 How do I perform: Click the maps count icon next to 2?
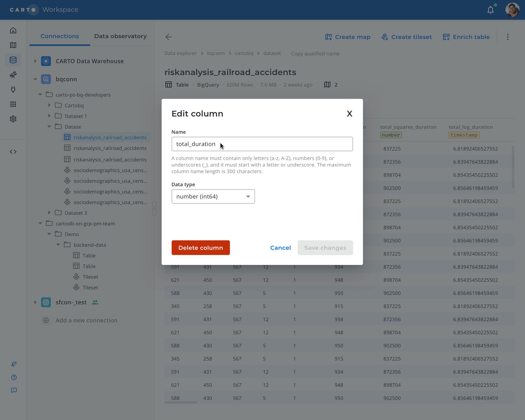[x=327, y=85]
